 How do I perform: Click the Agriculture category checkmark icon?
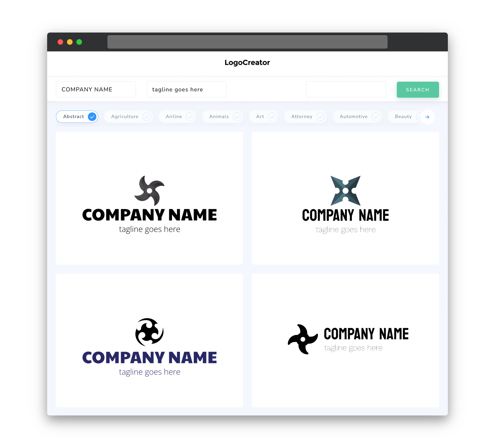[147, 116]
